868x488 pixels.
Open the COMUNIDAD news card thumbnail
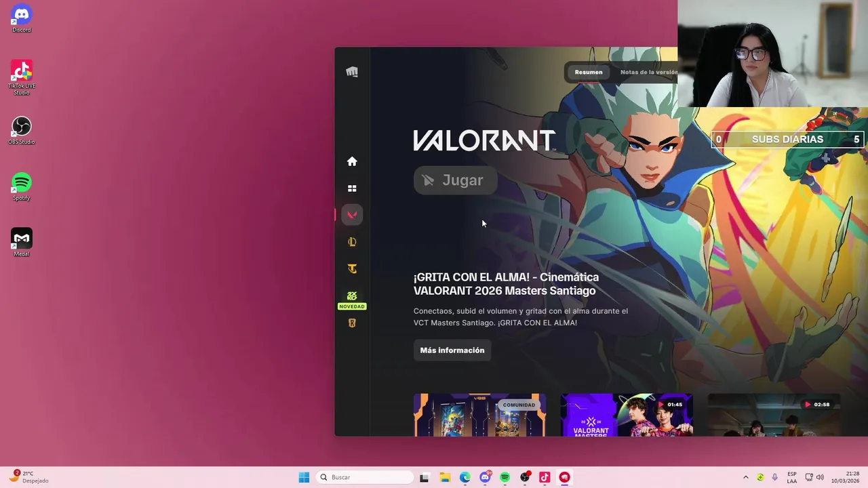coord(480,415)
